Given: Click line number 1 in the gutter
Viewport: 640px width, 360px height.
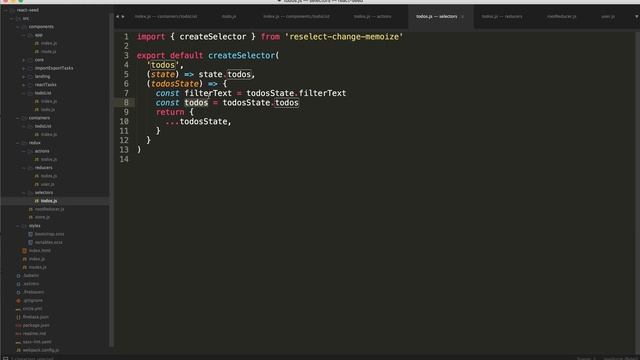Looking at the screenshot, I should 126,37.
